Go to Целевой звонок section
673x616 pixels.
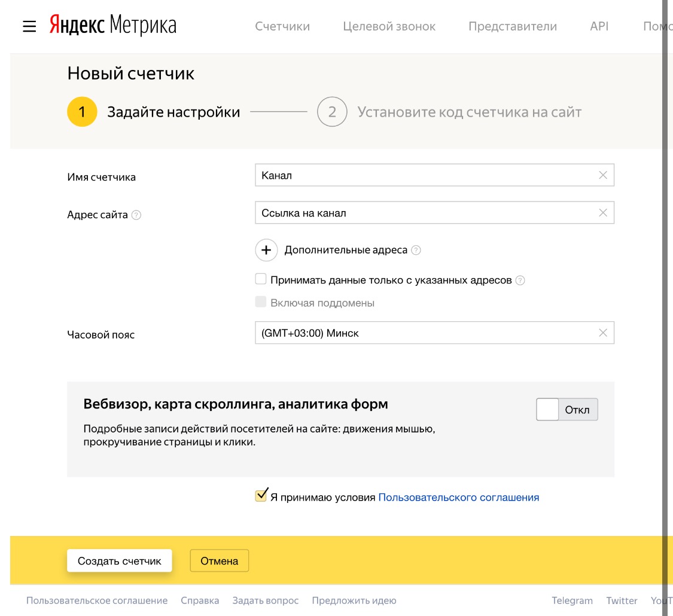(x=389, y=26)
